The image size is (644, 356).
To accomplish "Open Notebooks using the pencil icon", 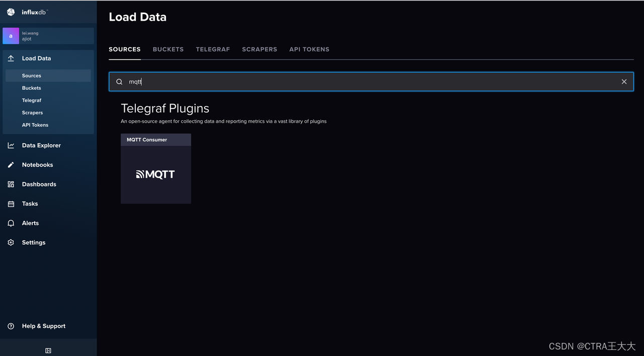I will (x=11, y=164).
